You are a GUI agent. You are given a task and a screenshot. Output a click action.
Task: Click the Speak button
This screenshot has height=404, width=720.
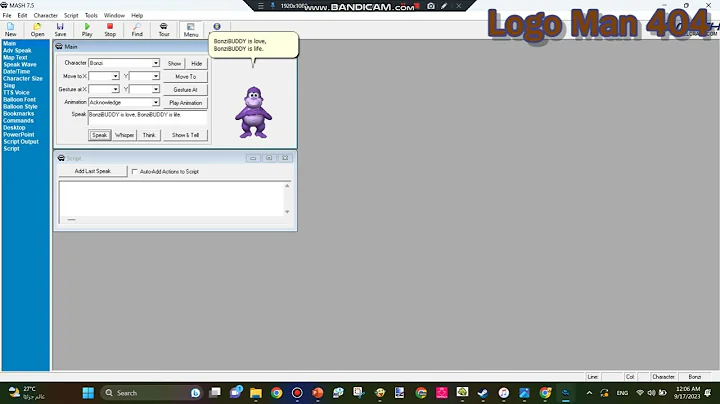(x=100, y=135)
